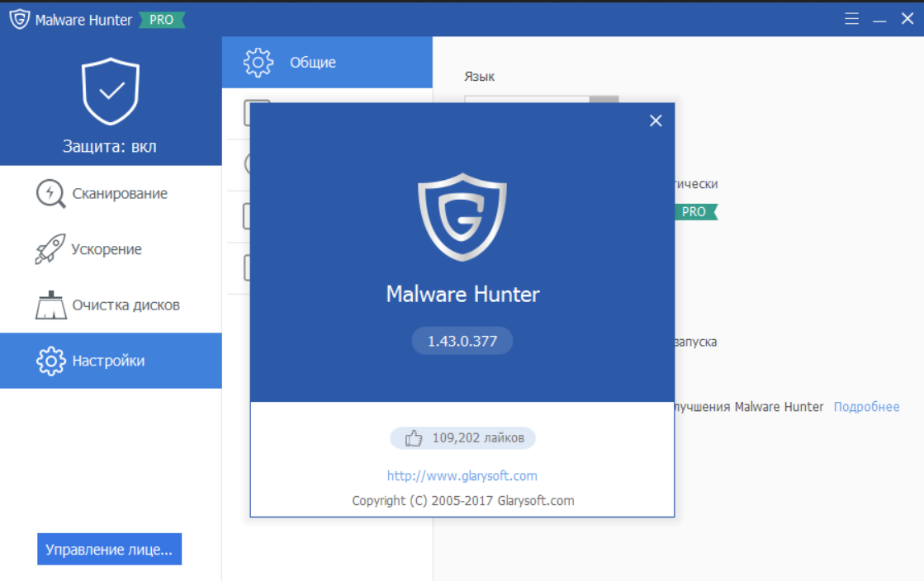Open the Сканирование section
This screenshot has height=581, width=924.
point(111,193)
